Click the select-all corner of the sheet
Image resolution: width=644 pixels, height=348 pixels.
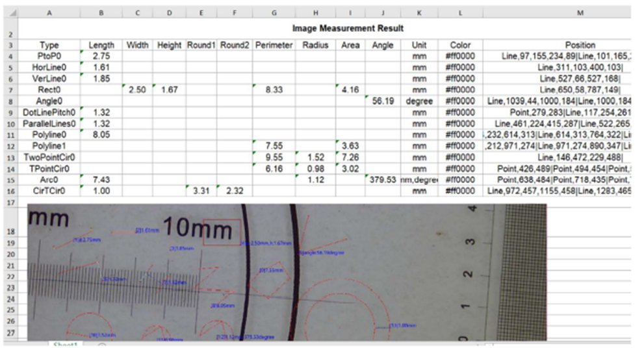[11, 13]
